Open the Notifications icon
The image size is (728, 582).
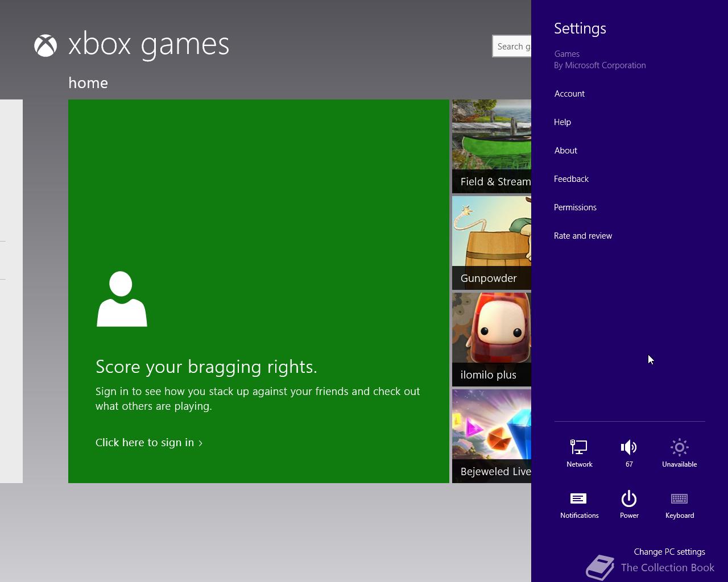point(579,505)
